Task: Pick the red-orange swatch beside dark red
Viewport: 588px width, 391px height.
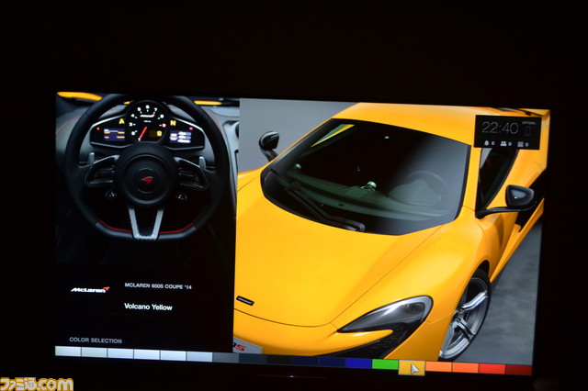Action: 492,368
